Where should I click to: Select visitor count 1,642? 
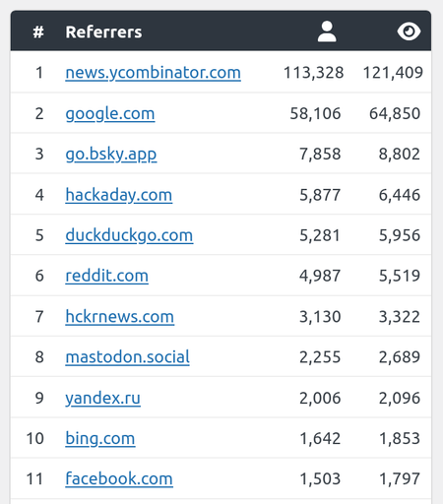320,439
